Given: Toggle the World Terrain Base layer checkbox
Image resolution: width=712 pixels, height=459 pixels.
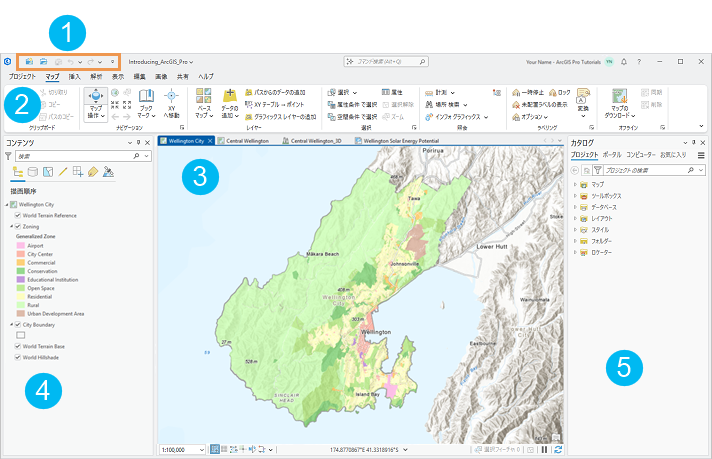Looking at the screenshot, I should click(x=18, y=346).
